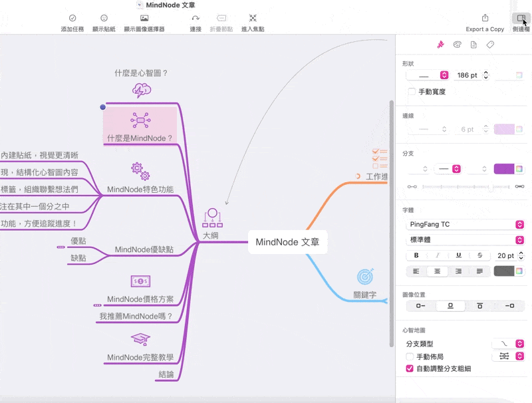Screen dimensions: 532x403
Task: Open the 分支類型 dropdown
Action: (x=508, y=344)
